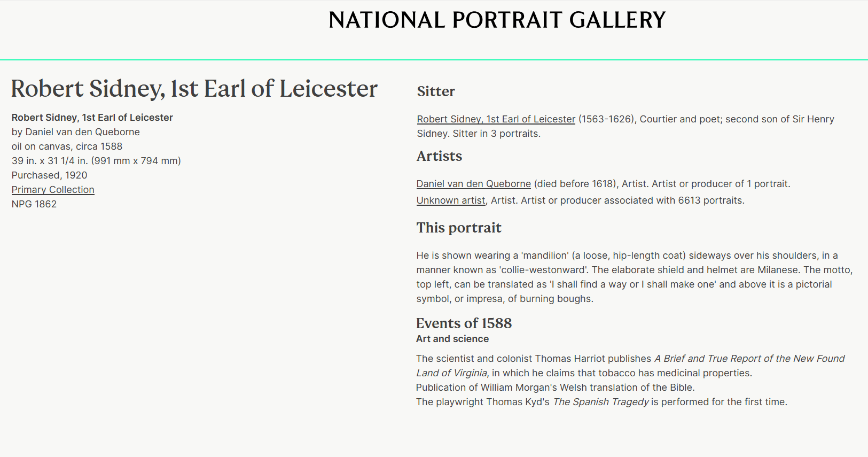Image resolution: width=868 pixels, height=457 pixels.
Task: Click the 'Purchased, 1920' text
Action: click(49, 175)
